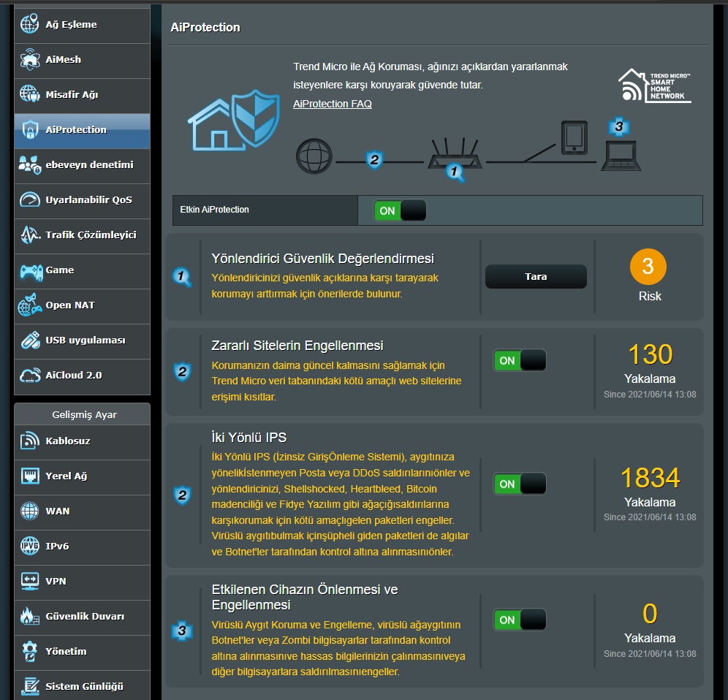Select the ebeveyn denetimi menu entry

coord(82,166)
